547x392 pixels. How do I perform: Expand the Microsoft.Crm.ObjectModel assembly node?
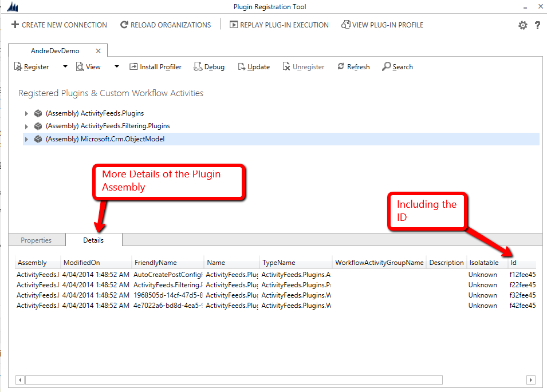click(26, 139)
